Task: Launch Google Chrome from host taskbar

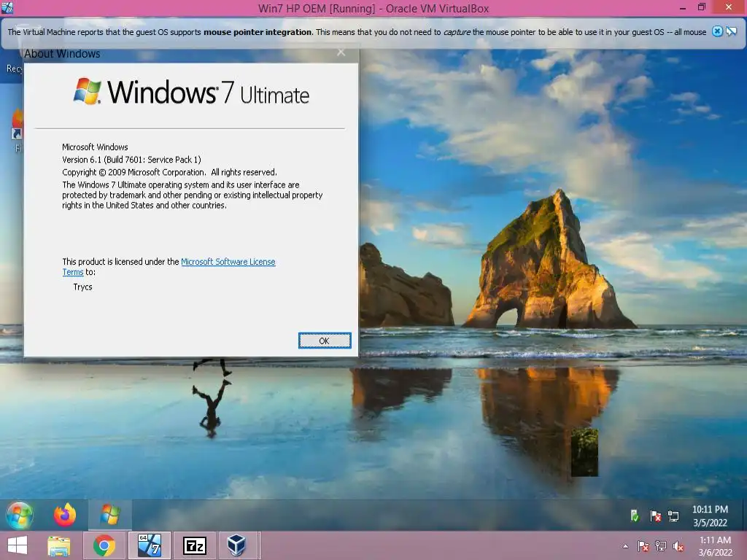Action: click(104, 545)
